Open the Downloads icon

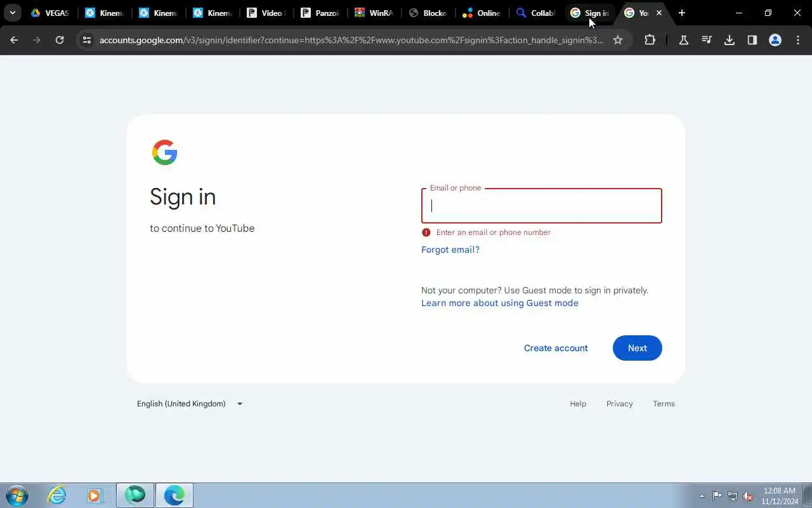(730, 40)
